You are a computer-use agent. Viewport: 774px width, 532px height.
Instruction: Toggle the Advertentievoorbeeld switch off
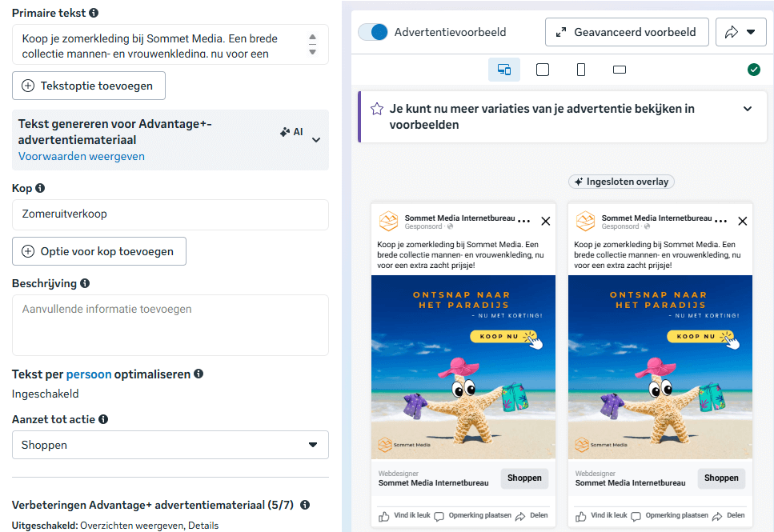(373, 32)
